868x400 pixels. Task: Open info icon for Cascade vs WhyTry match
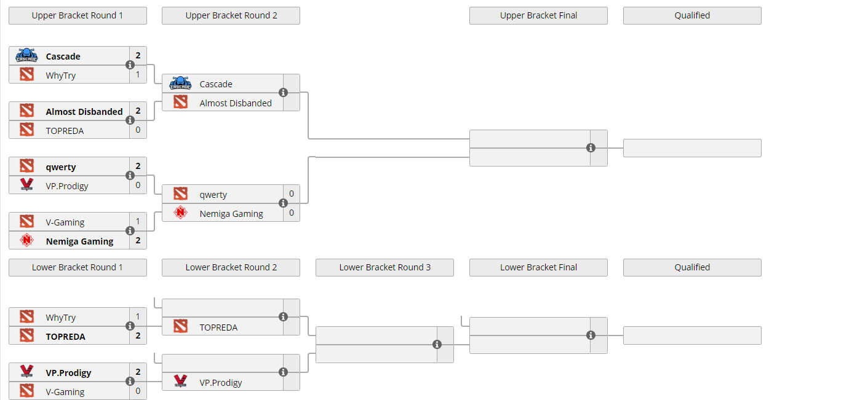click(130, 65)
